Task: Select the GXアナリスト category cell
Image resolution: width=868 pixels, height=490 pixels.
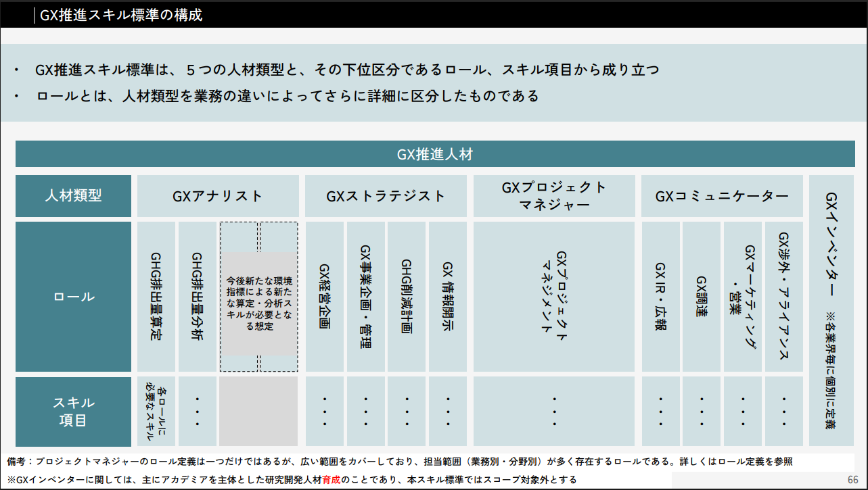Action: coord(218,196)
